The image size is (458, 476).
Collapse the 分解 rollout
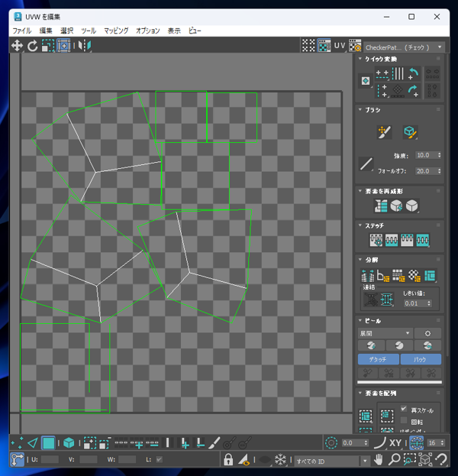(x=360, y=260)
